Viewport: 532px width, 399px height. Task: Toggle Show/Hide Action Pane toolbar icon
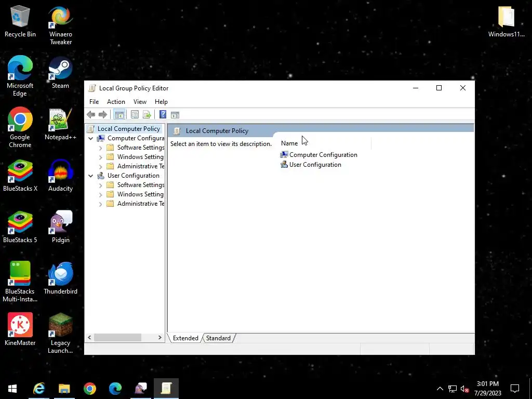click(x=175, y=115)
